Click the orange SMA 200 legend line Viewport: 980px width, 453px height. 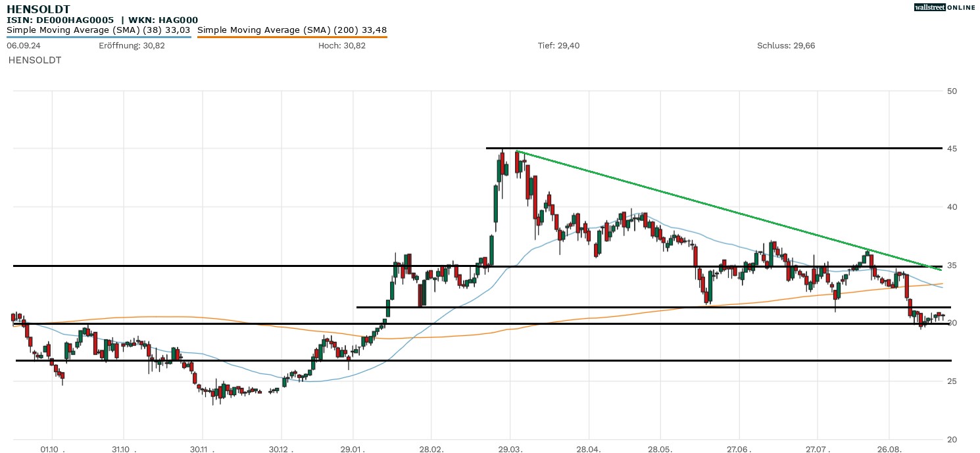coord(292,37)
